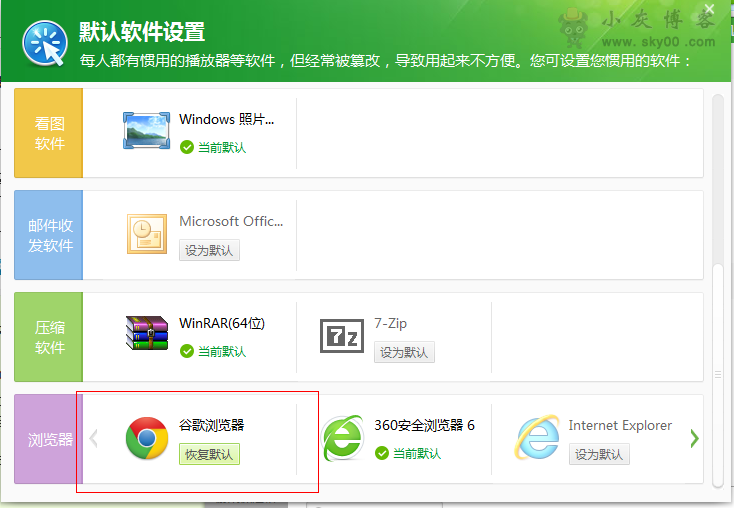This screenshot has width=734, height=508.
Task: Select the 看图软件 category label
Action: point(49,133)
